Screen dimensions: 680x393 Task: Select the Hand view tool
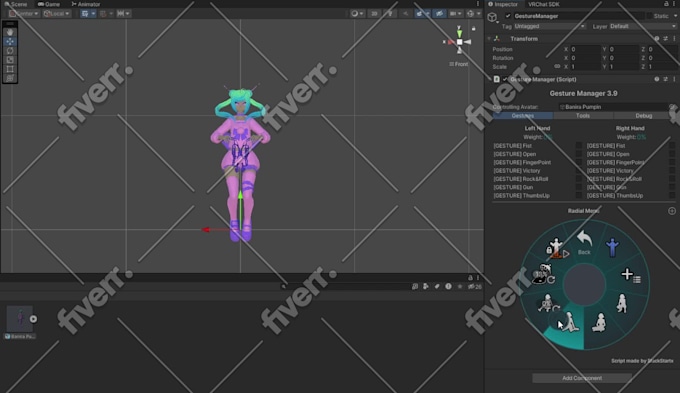point(10,32)
